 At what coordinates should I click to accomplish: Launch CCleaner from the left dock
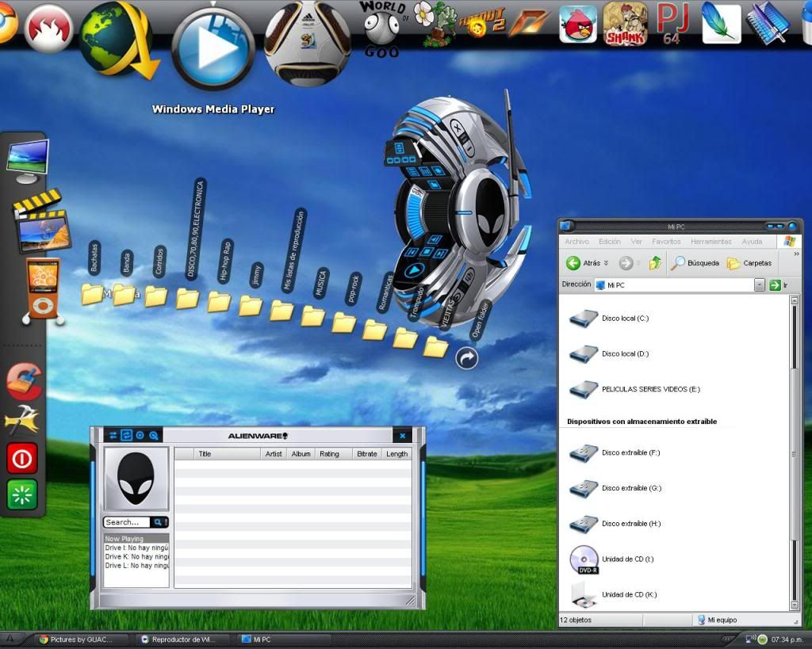[23, 381]
